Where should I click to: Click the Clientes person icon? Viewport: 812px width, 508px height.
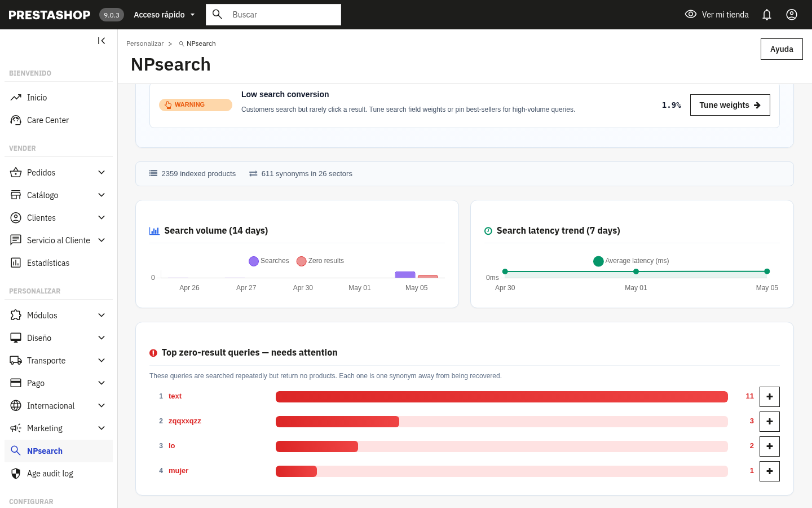pos(16,218)
